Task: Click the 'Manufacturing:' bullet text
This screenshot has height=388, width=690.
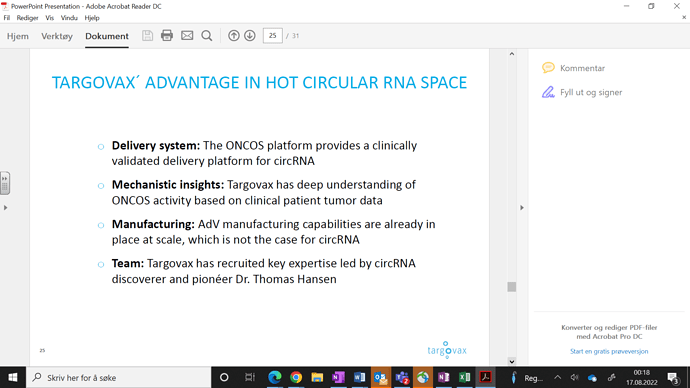Action: point(153,224)
